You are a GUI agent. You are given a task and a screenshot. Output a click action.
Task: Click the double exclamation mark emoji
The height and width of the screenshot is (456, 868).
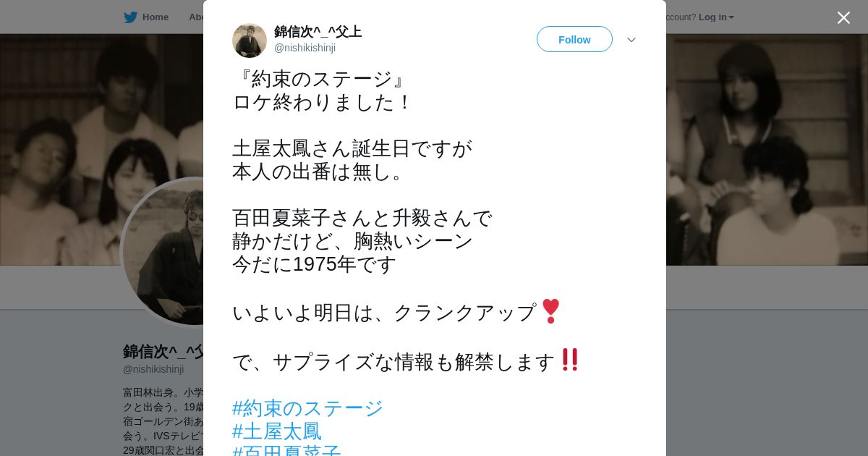(x=570, y=360)
